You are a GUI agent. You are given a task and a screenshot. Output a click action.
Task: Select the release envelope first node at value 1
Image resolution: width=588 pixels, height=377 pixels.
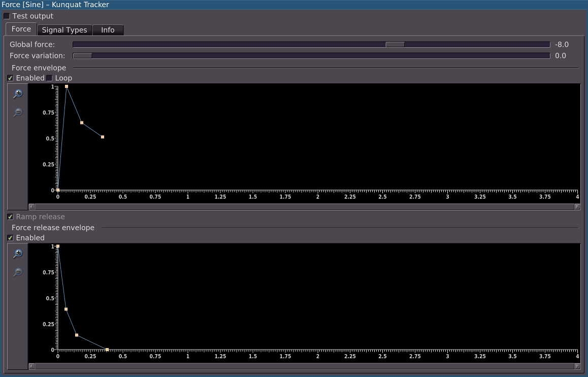(58, 246)
